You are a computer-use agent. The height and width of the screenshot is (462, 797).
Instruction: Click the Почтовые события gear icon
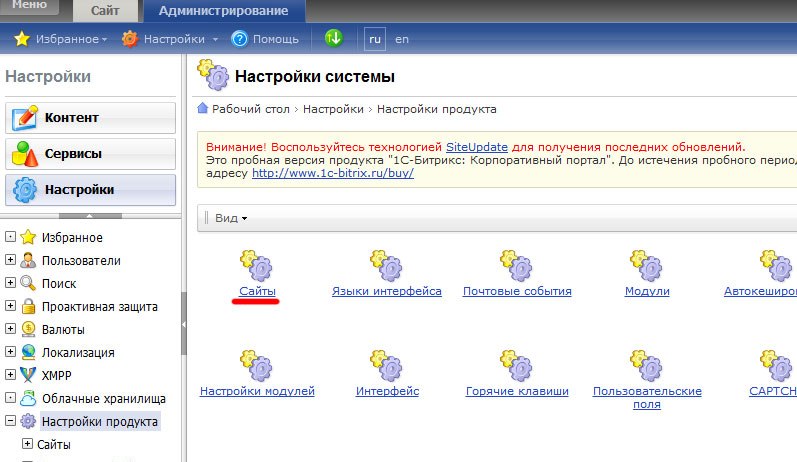click(x=516, y=266)
